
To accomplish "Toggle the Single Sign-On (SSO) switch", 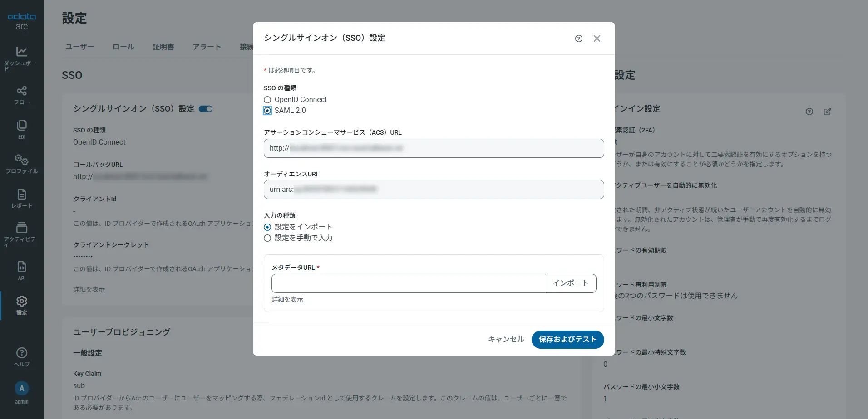I will [206, 109].
